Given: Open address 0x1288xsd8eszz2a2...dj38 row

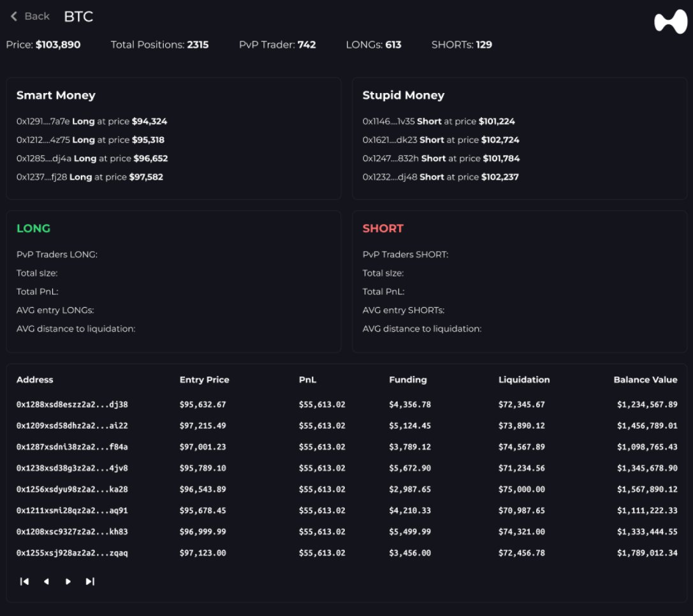Looking at the screenshot, I should (x=72, y=405).
